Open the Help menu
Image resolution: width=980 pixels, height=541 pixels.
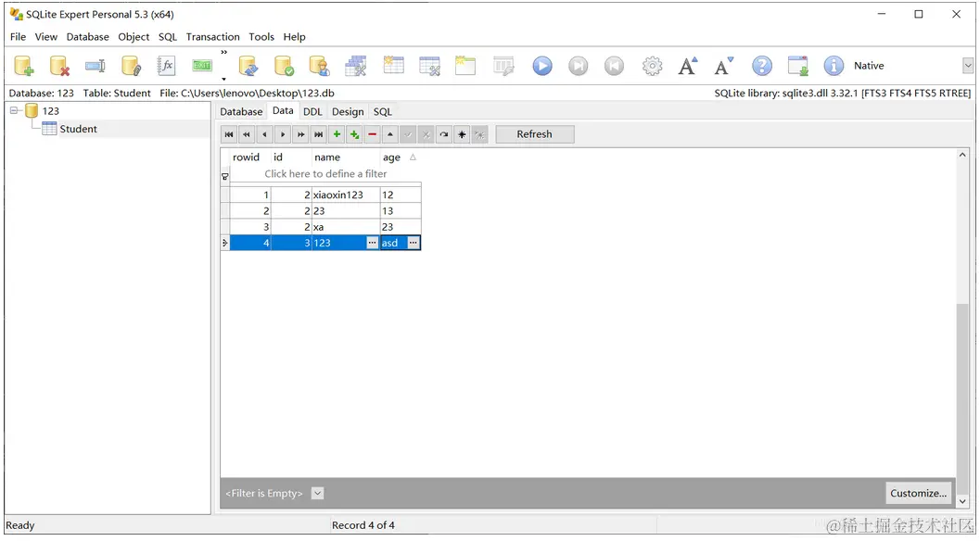[295, 37]
